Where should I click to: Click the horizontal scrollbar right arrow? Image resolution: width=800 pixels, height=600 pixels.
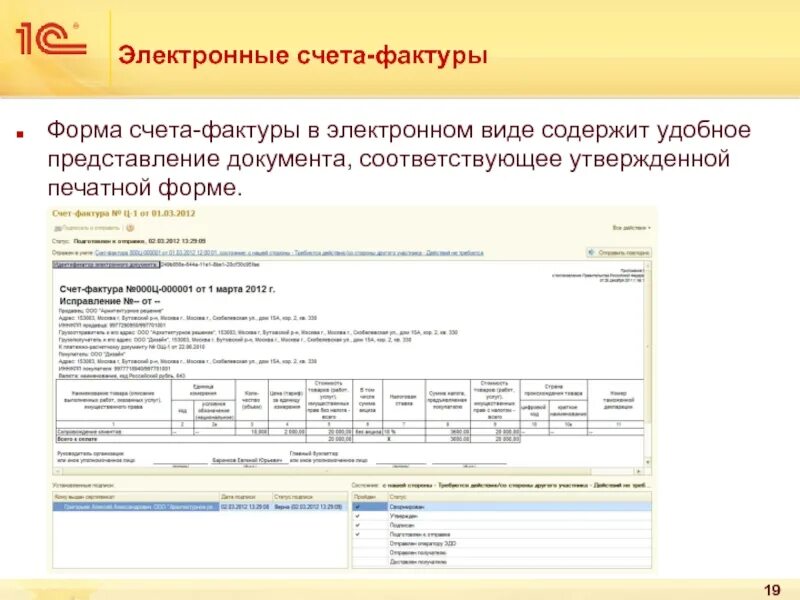[639, 471]
